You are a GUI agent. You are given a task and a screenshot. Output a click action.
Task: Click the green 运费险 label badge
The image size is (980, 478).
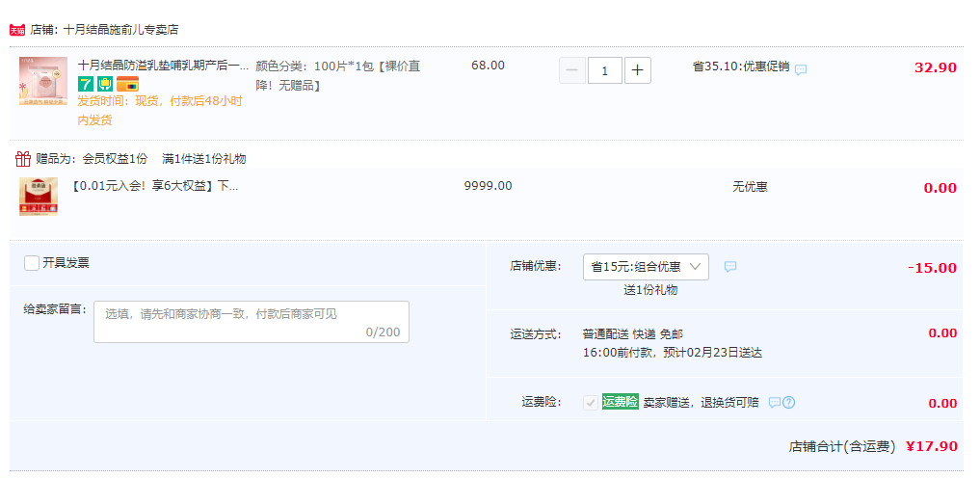[x=620, y=402]
